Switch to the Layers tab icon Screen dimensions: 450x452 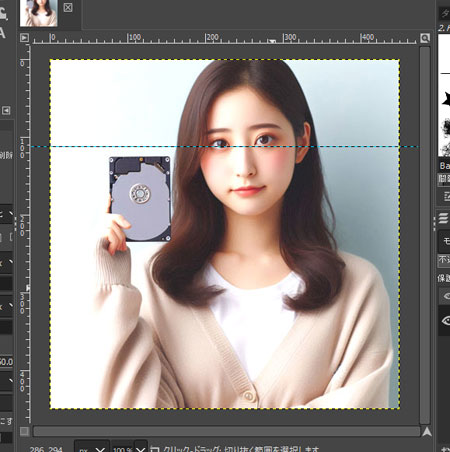pos(443,218)
